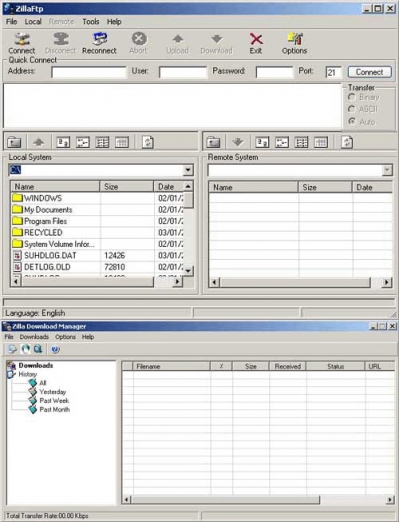Select Past Month under History
Viewport: 400px width, 522px height.
point(55,409)
